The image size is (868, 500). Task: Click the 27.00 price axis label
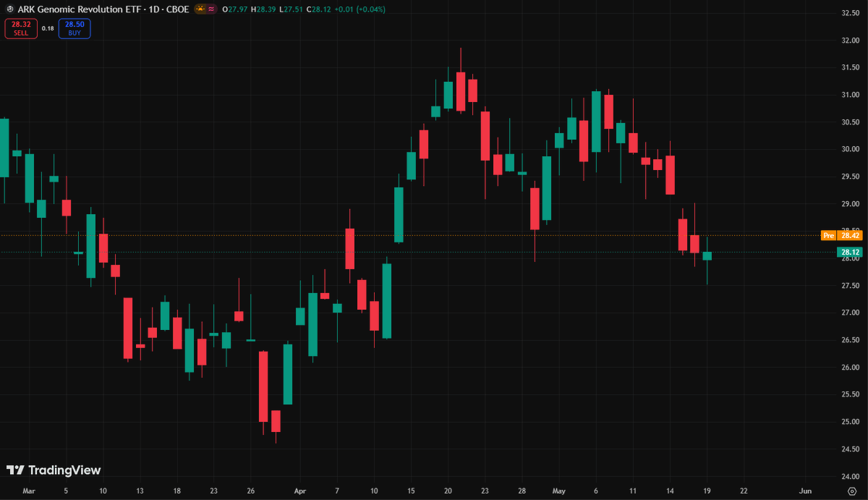pyautogui.click(x=850, y=313)
